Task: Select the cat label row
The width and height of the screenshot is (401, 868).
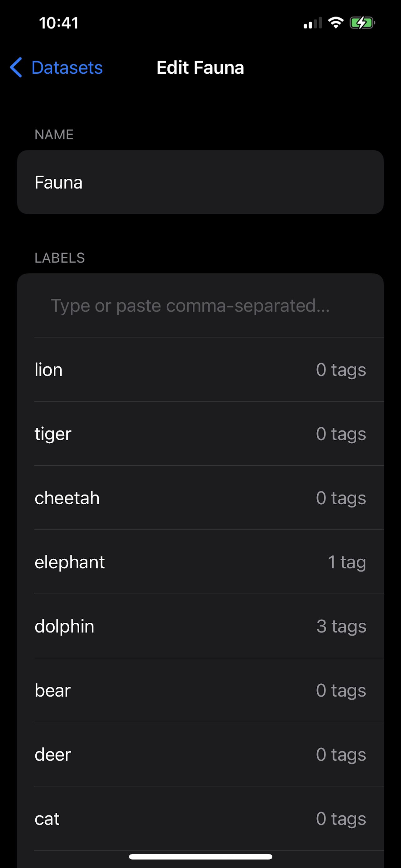Action: [200, 818]
